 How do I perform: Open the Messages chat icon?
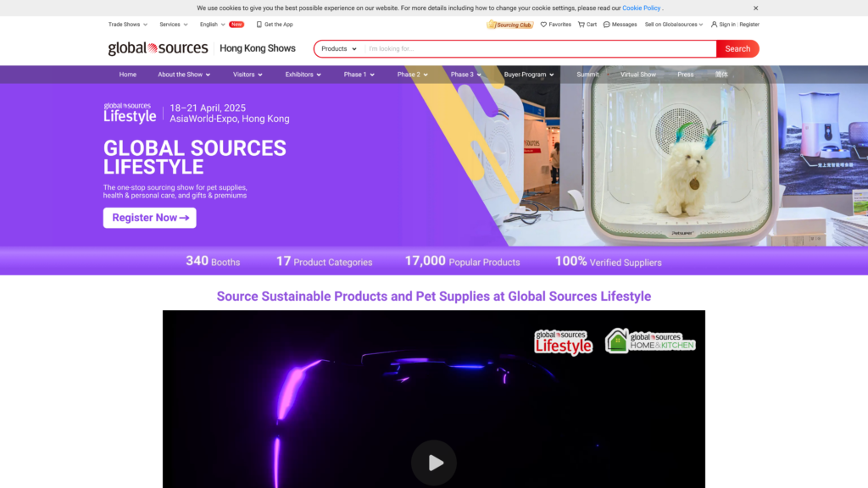click(x=607, y=25)
